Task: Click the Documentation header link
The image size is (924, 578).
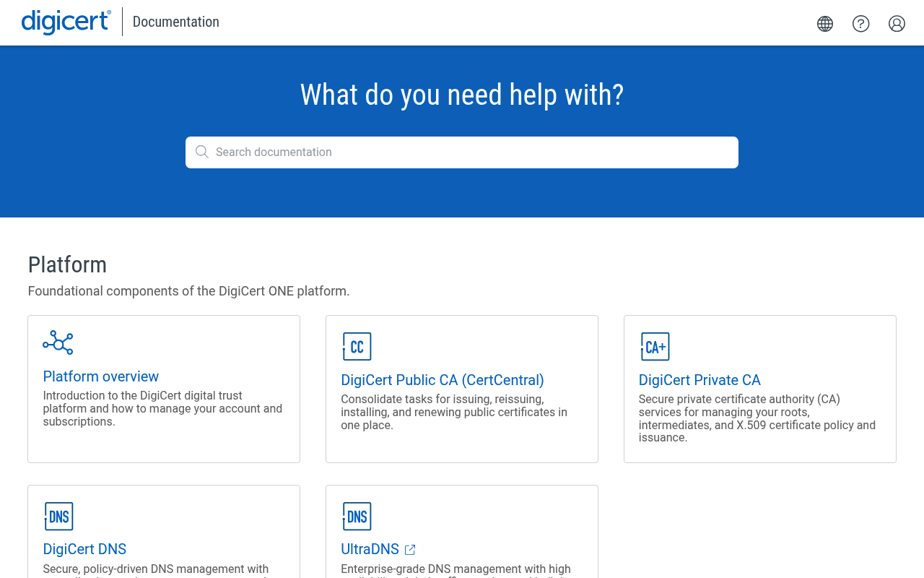Action: (176, 22)
